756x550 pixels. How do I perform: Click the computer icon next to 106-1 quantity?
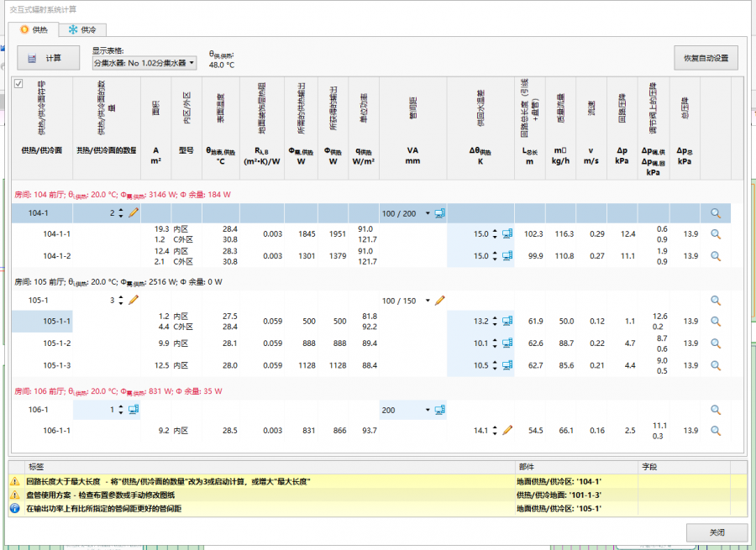click(134, 410)
